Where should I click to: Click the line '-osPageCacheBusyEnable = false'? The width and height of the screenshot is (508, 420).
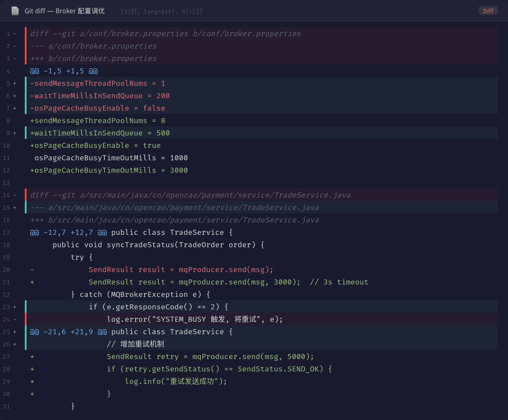(98, 108)
